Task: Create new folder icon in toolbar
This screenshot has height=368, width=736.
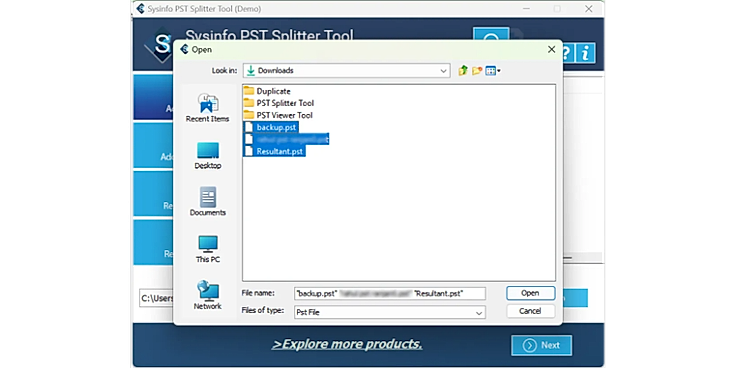Action: pyautogui.click(x=477, y=71)
